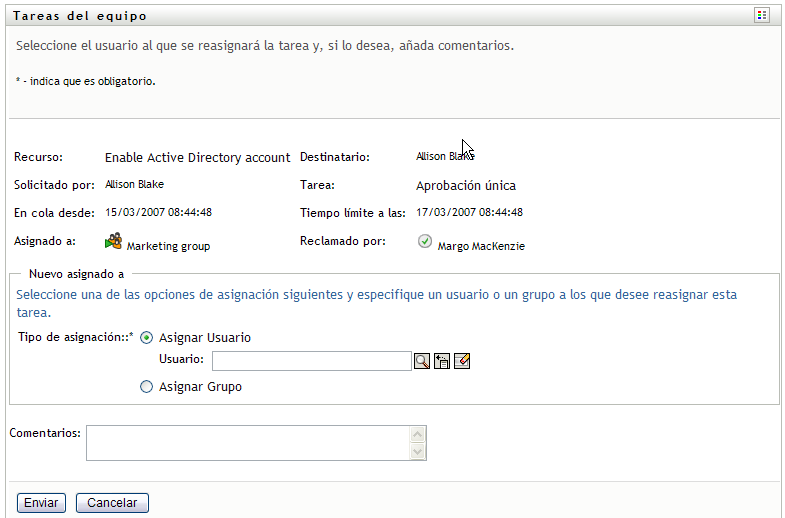Click the En cola desde label

(x=54, y=213)
